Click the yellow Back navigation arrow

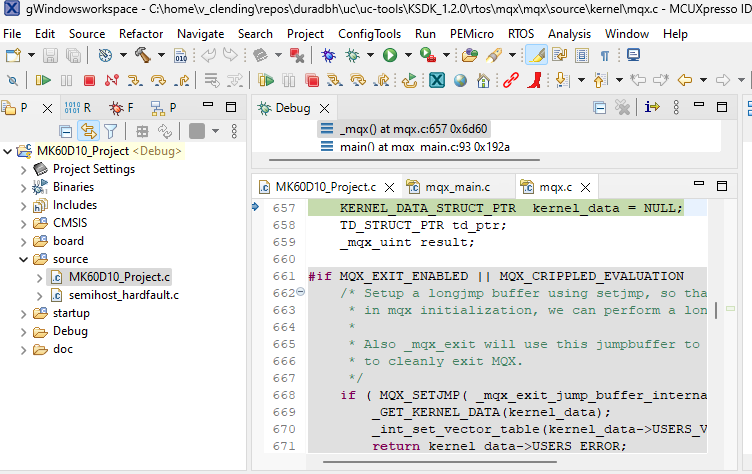click(x=684, y=80)
